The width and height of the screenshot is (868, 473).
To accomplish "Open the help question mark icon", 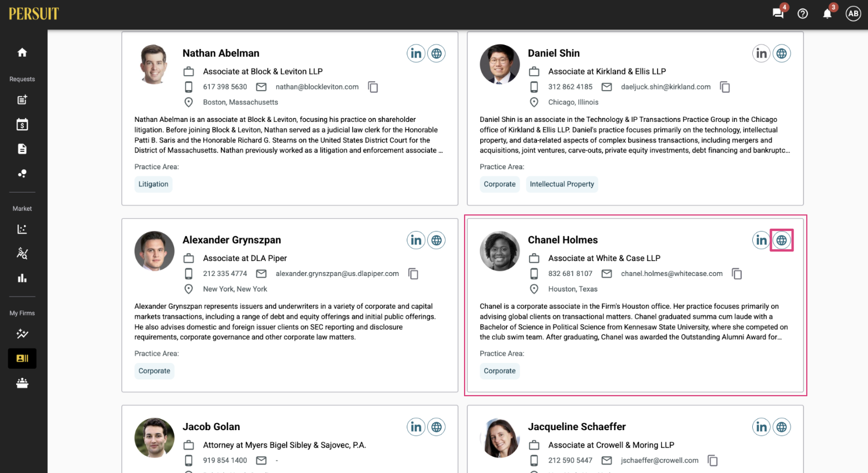I will pos(802,13).
